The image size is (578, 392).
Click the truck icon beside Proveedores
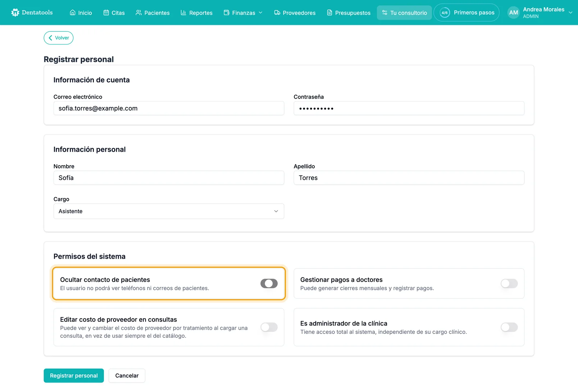[277, 13]
